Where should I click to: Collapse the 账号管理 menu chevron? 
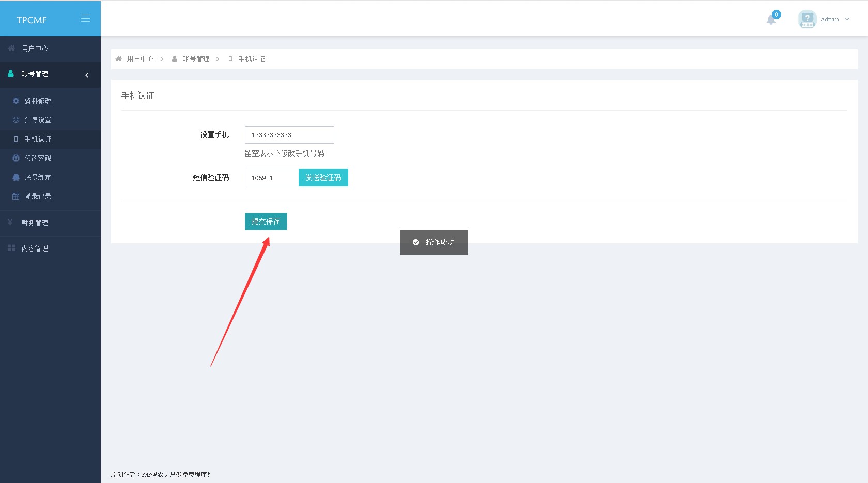(87, 75)
